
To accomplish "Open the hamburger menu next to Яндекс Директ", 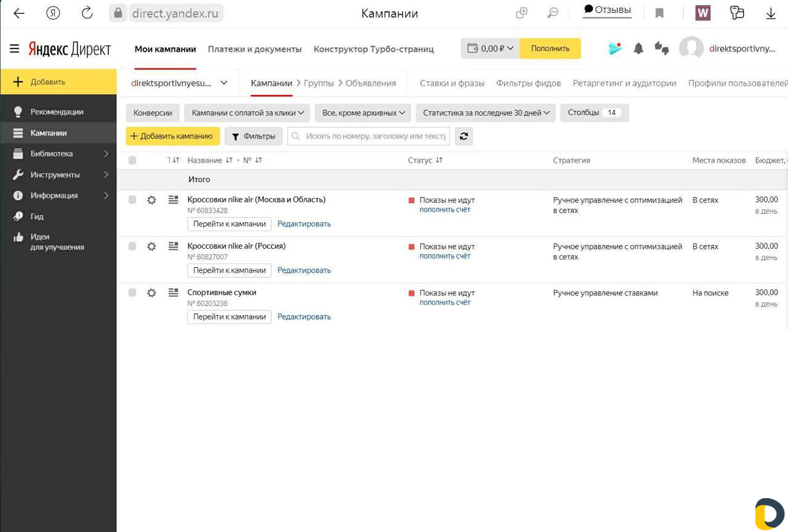I will (14, 49).
